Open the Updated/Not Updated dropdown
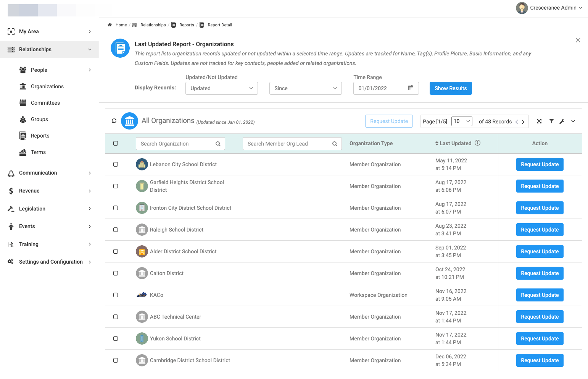 click(222, 88)
